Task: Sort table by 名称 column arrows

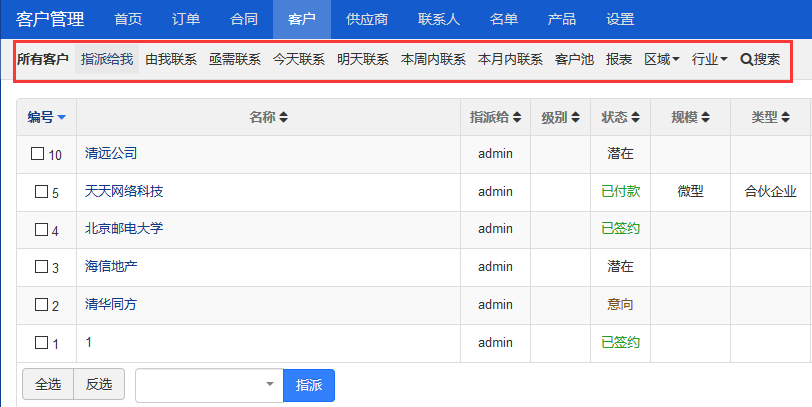Action: point(283,118)
